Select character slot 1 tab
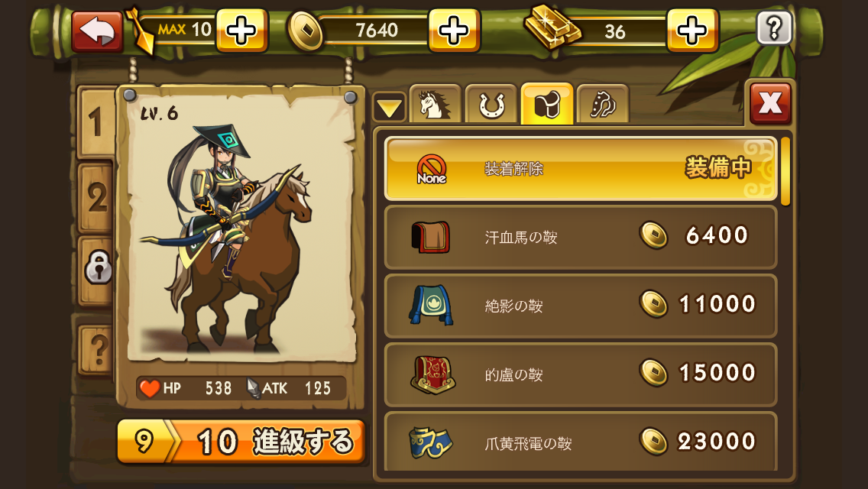868x489 pixels. coord(96,121)
